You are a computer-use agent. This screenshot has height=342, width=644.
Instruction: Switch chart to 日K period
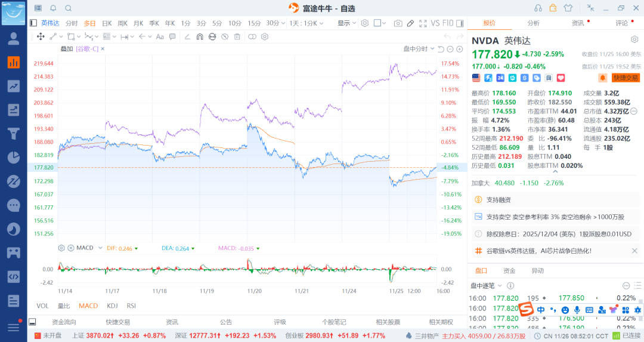(x=107, y=23)
